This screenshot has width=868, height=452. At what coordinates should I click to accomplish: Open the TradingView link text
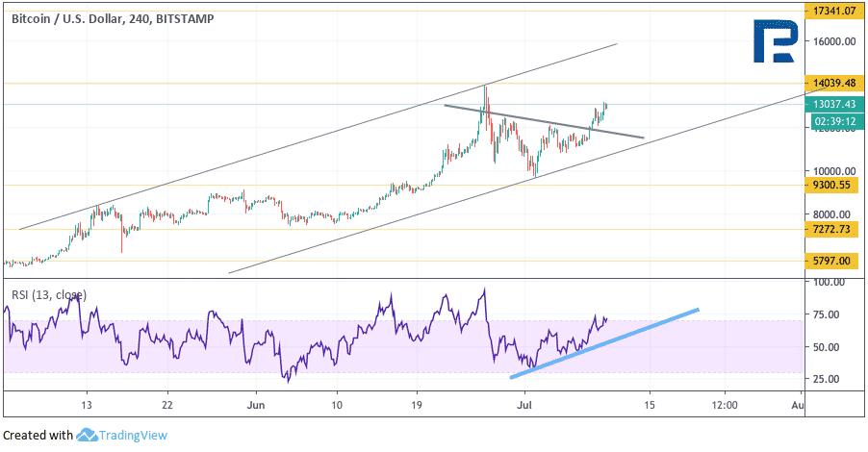point(133,436)
